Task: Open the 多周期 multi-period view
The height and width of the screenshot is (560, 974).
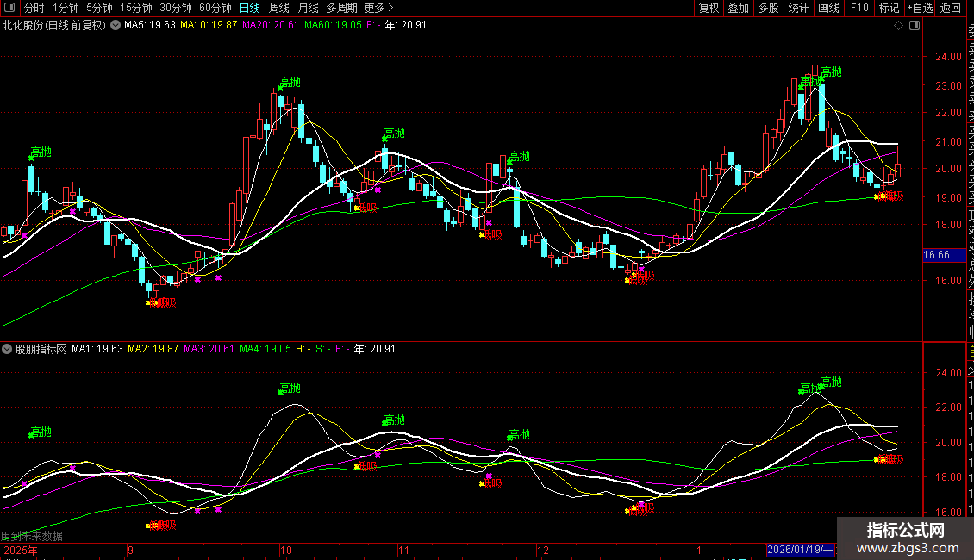Action: click(342, 8)
